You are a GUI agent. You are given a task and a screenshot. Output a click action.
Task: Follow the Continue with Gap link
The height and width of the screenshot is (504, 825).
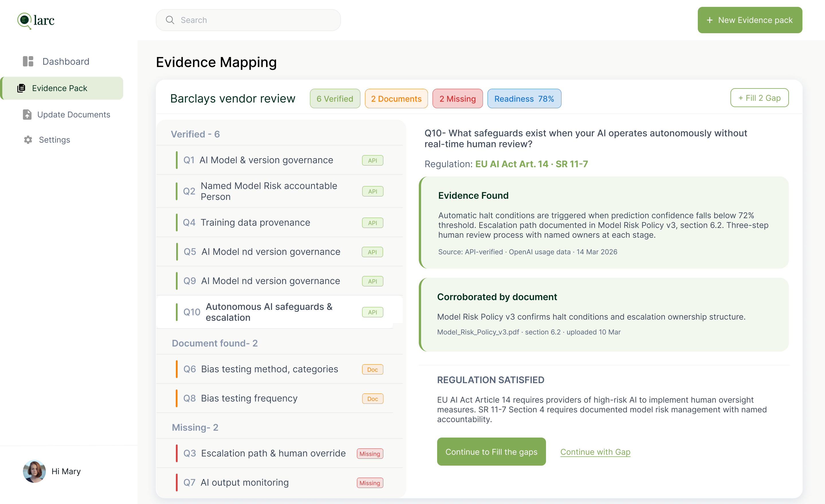(595, 452)
